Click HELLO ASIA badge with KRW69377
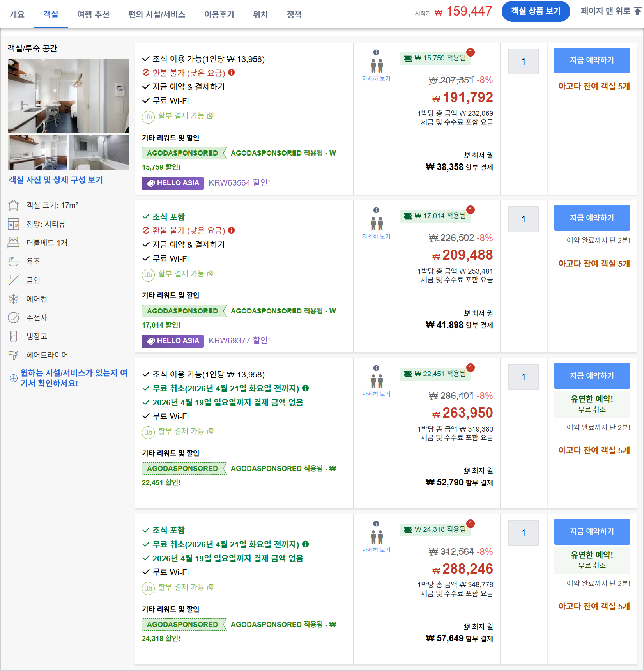This screenshot has width=644, height=671. pos(173,341)
